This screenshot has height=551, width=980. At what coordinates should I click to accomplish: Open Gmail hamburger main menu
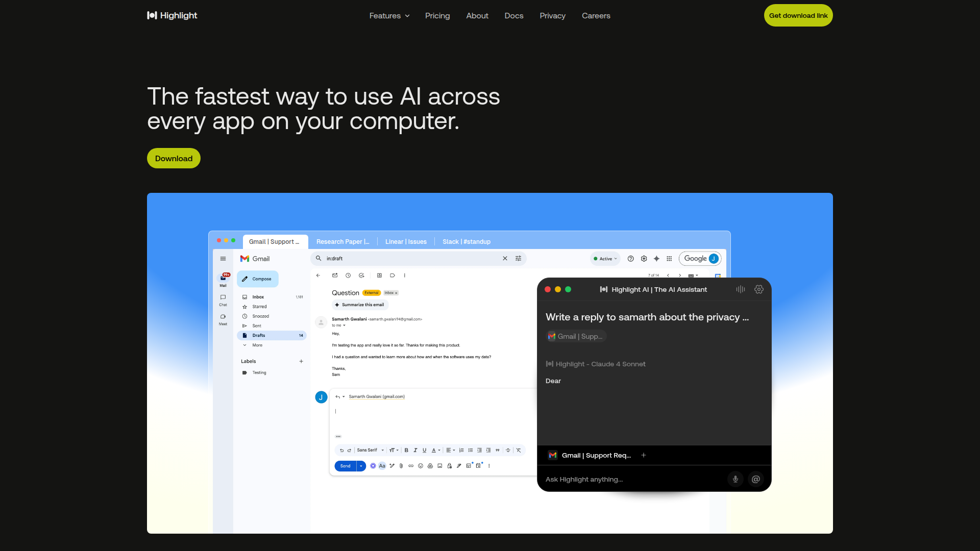coord(223,259)
